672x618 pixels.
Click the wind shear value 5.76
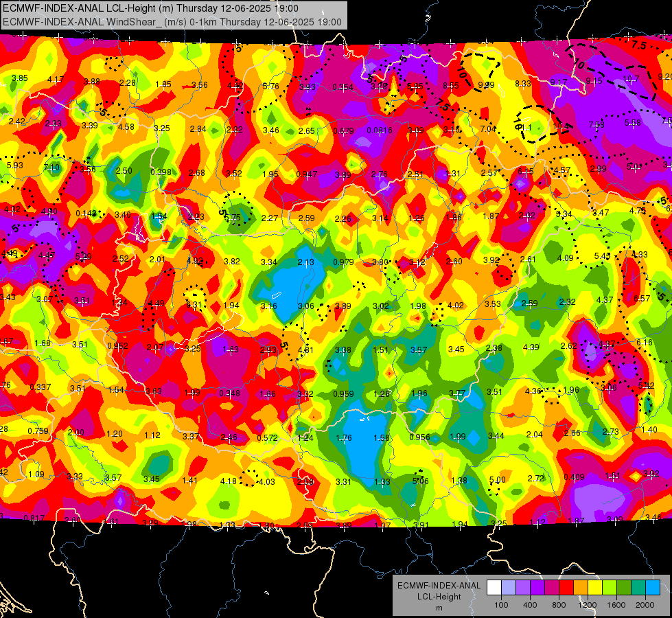271,87
